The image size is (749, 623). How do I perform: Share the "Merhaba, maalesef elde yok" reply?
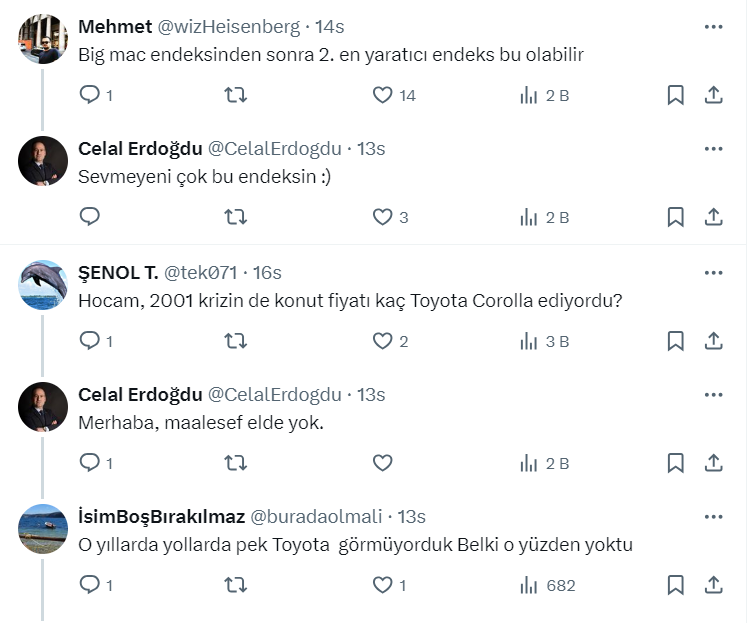(x=714, y=463)
